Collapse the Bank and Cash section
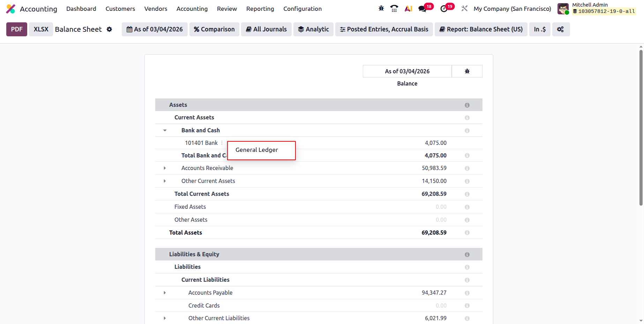This screenshot has width=644, height=324. click(x=165, y=130)
